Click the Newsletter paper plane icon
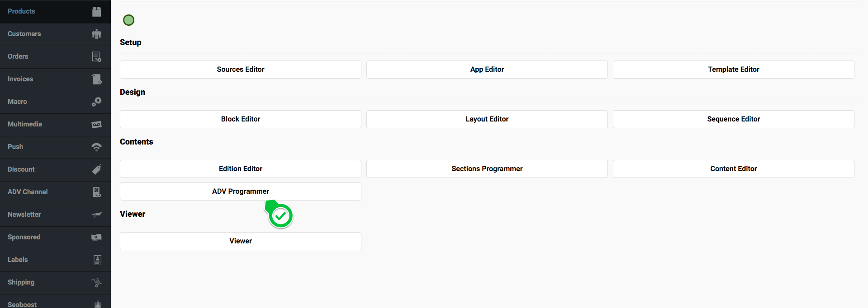Image resolution: width=868 pixels, height=308 pixels. [x=96, y=215]
